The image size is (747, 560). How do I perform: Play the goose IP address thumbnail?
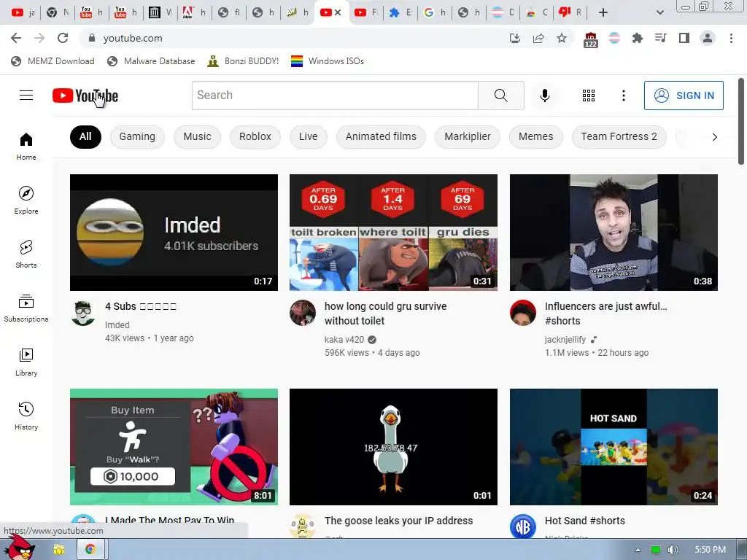[x=393, y=447]
